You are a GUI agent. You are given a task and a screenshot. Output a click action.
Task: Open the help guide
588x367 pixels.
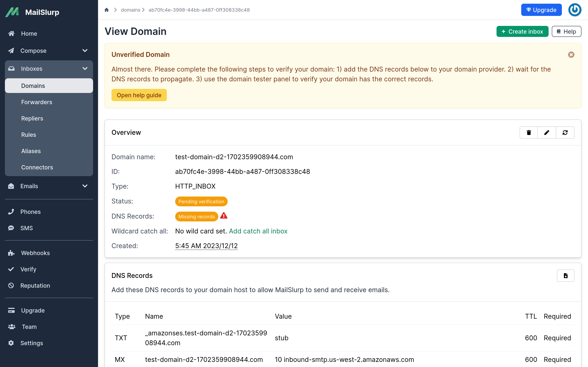(x=139, y=95)
